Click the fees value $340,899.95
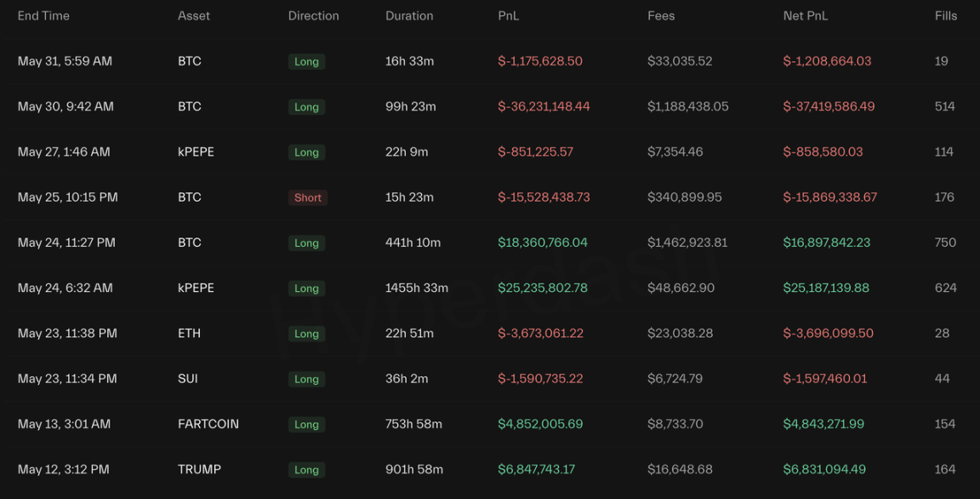980x499 pixels. 684,198
